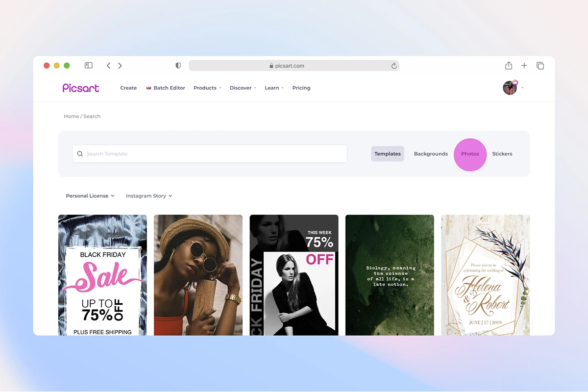Open the Discover dropdown menu
The width and height of the screenshot is (588, 392).
(243, 88)
